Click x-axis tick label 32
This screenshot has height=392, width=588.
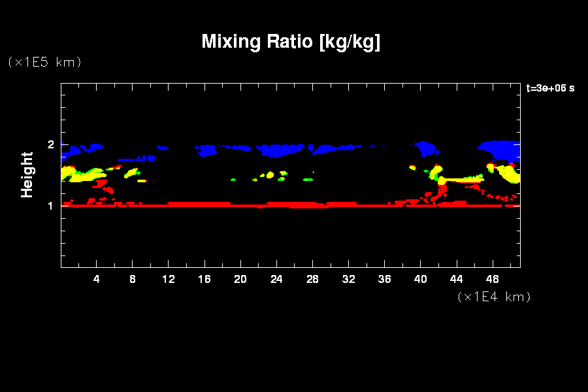tap(348, 280)
